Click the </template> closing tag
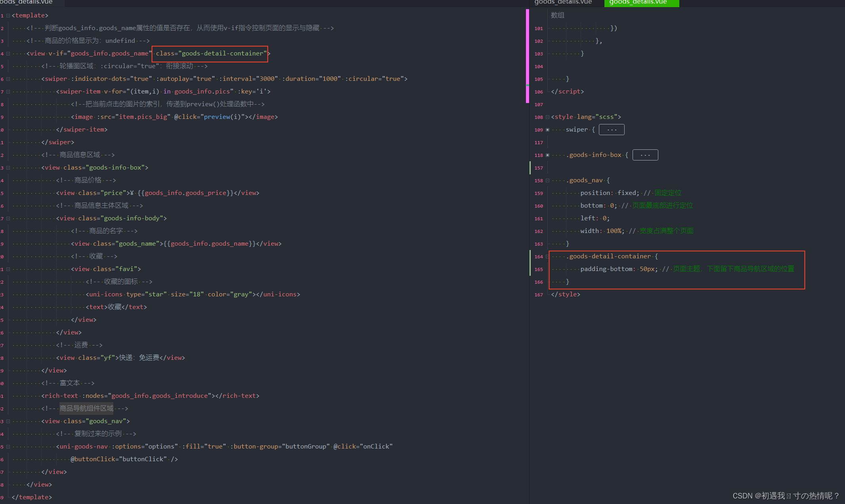The image size is (845, 504). click(32, 497)
